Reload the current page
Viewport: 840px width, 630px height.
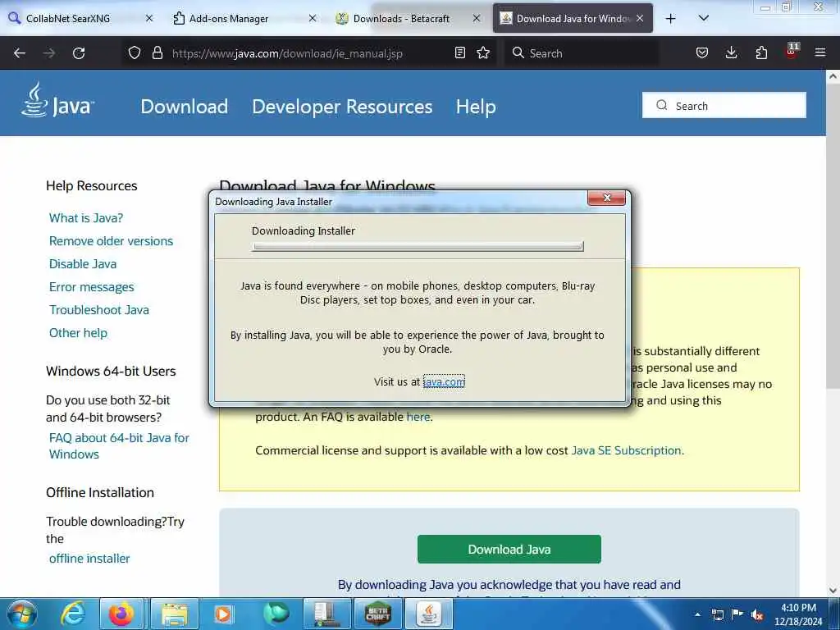pos(79,53)
